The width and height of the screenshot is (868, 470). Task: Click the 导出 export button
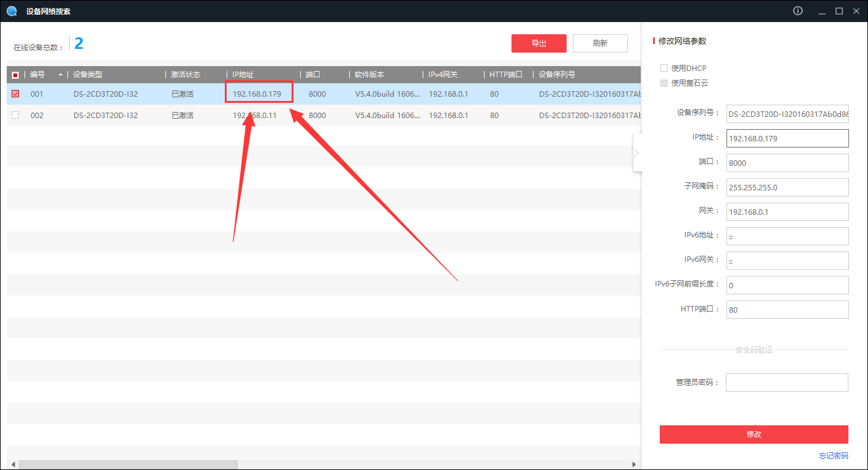pos(539,43)
